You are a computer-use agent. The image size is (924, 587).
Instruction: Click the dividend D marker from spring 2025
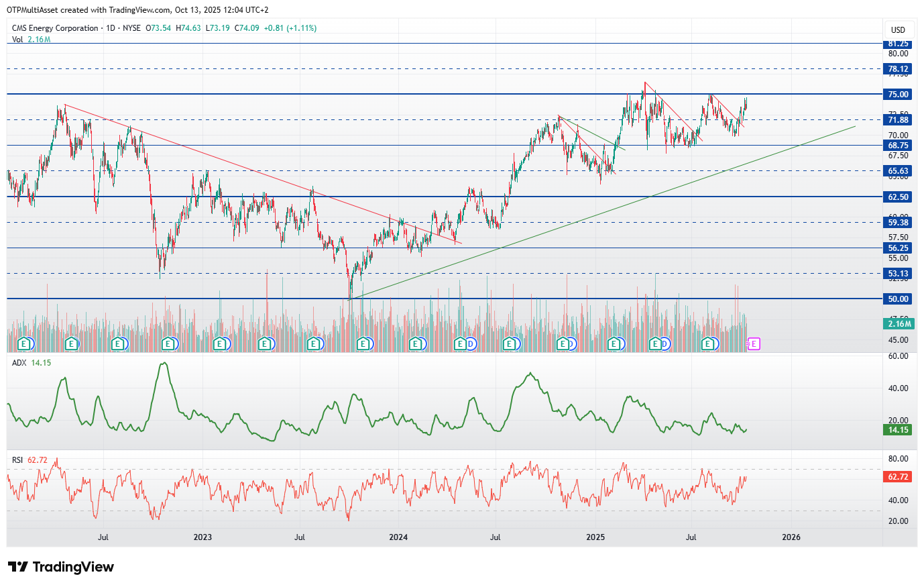[x=665, y=344]
